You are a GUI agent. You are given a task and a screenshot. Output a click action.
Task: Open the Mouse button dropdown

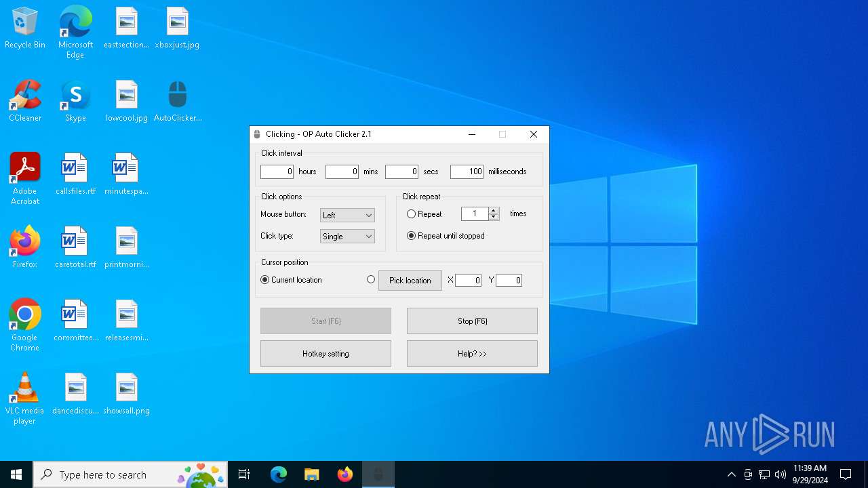(x=347, y=215)
